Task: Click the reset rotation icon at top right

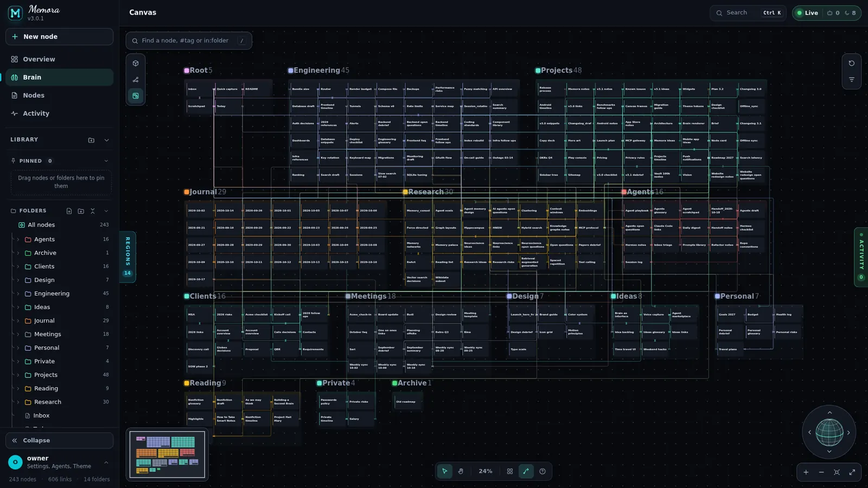Action: pyautogui.click(x=852, y=63)
